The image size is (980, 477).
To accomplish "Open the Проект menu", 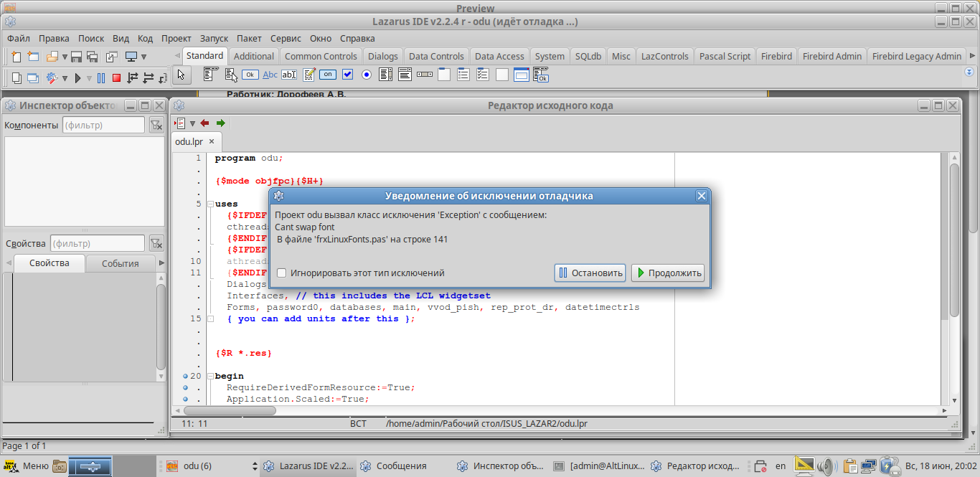I will pos(176,39).
